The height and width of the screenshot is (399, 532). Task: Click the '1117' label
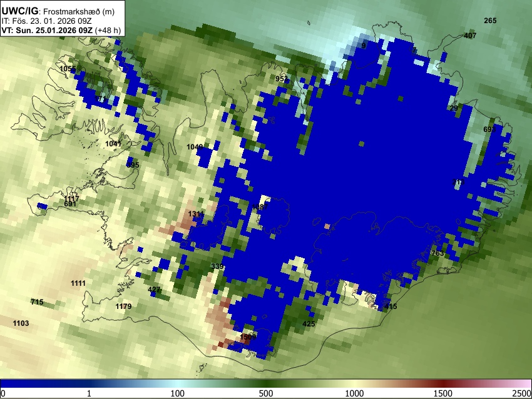coord(71,199)
